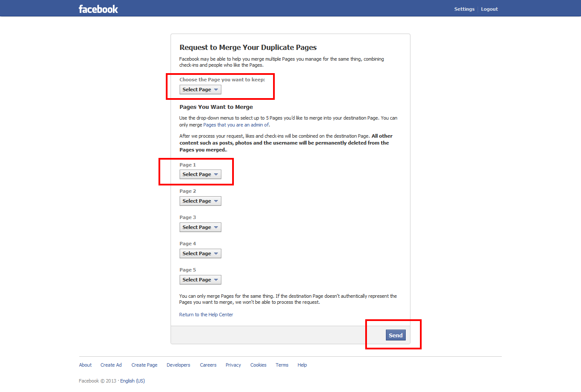Open the Select Page dropdown for Page 1
This screenshot has width=581, height=392.
[x=200, y=174]
